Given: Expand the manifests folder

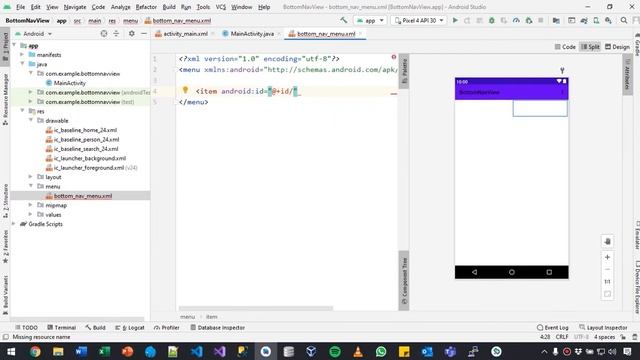Looking at the screenshot, I should 22,55.
